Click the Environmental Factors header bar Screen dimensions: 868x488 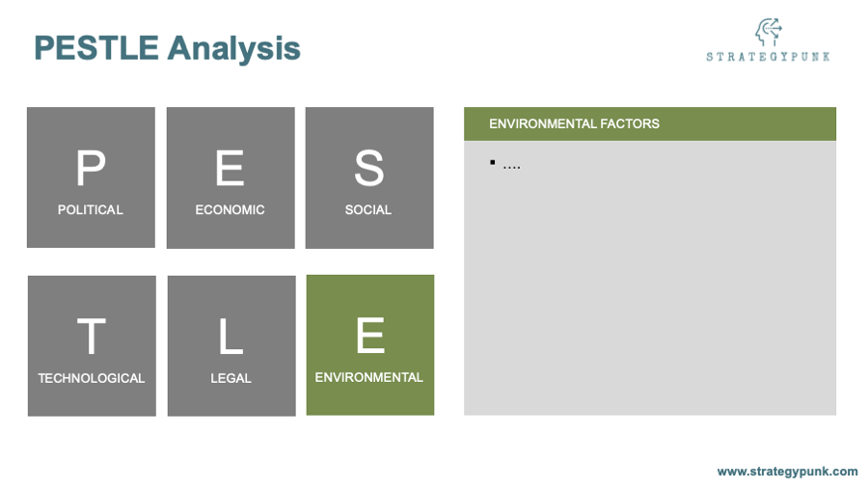click(x=650, y=124)
